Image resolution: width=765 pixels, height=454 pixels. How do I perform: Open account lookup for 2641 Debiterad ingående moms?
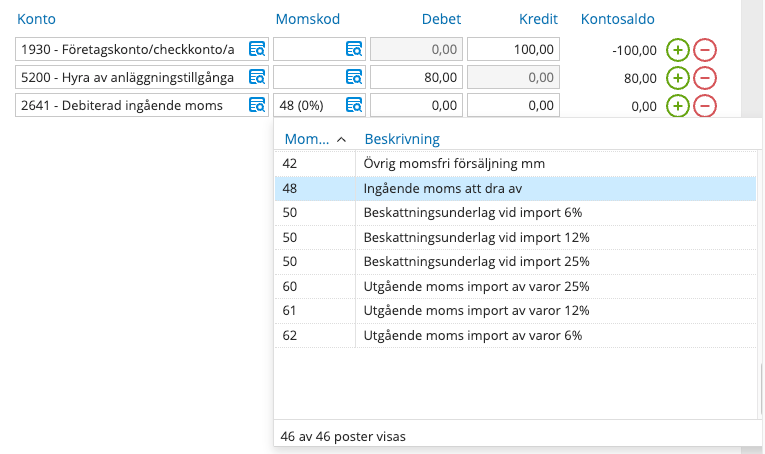257,105
